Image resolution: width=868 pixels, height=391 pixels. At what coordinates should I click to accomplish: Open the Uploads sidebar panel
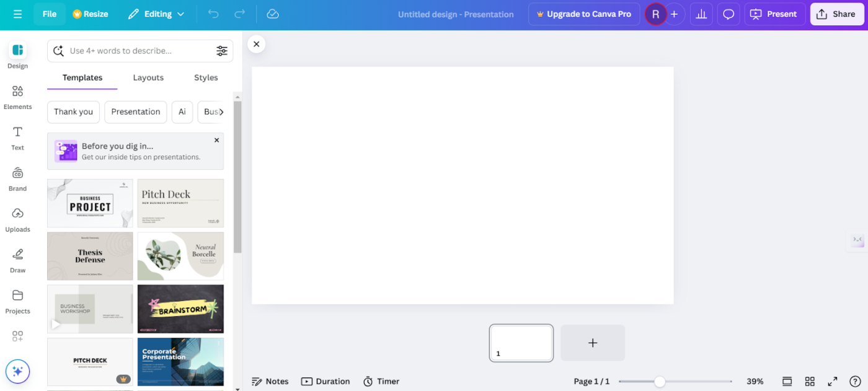pos(17,220)
